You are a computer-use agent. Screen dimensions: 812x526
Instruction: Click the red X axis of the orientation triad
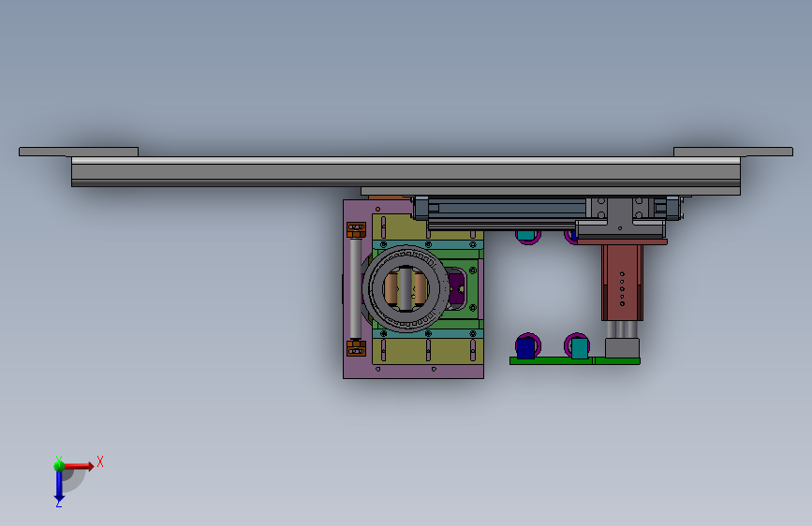pos(79,466)
